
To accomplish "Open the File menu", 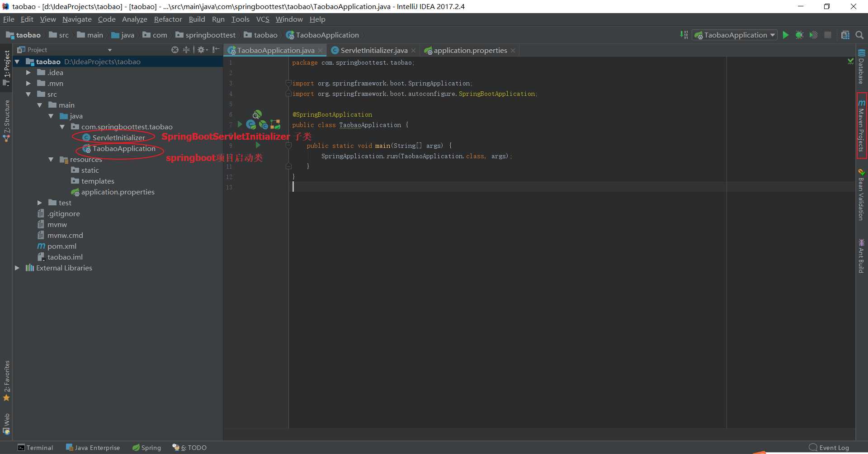I will pos(9,19).
